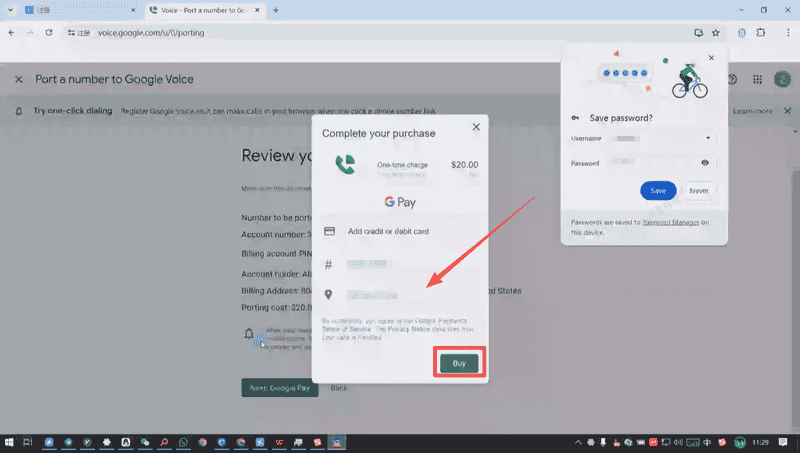Click the volume icon in system tray

click(678, 442)
